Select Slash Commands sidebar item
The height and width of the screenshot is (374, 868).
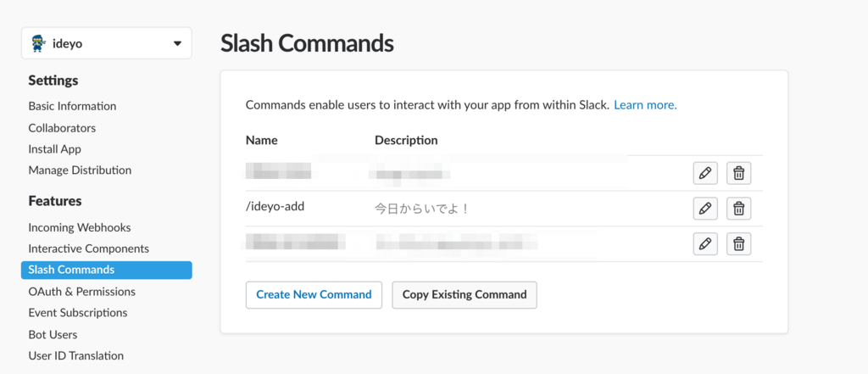tap(106, 270)
